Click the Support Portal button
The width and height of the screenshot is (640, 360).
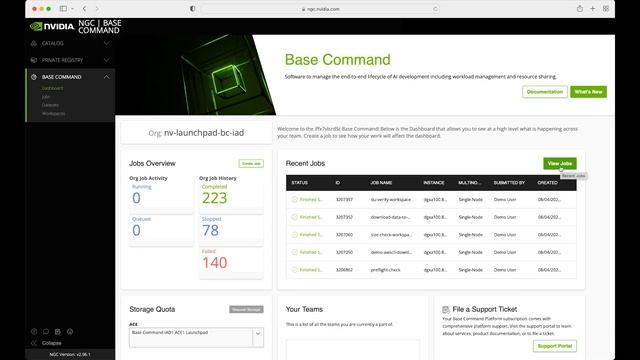click(555, 346)
